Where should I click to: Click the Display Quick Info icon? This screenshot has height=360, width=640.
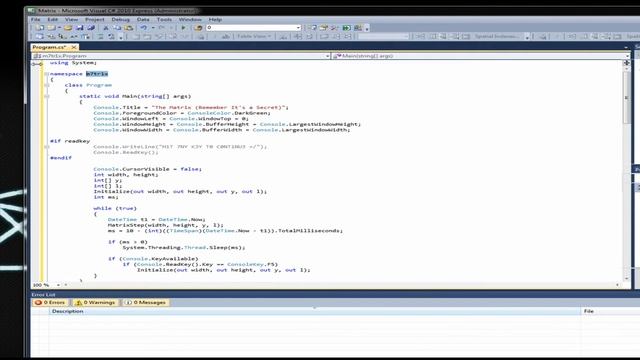click(x=63, y=37)
